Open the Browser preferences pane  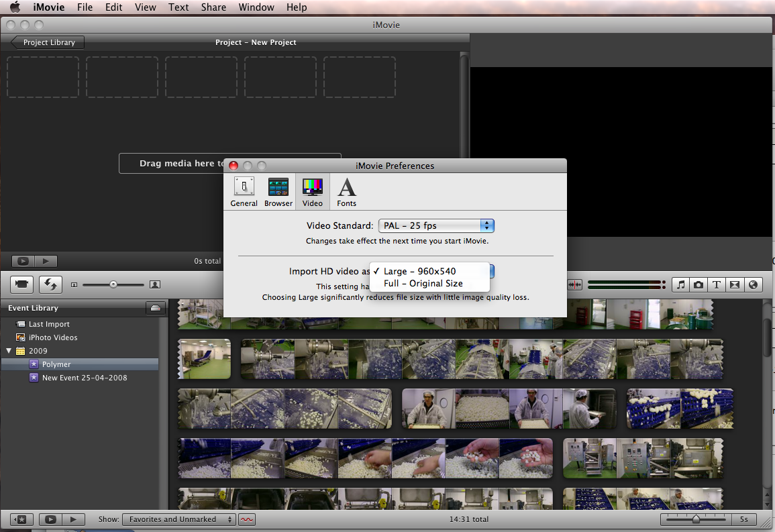(278, 192)
